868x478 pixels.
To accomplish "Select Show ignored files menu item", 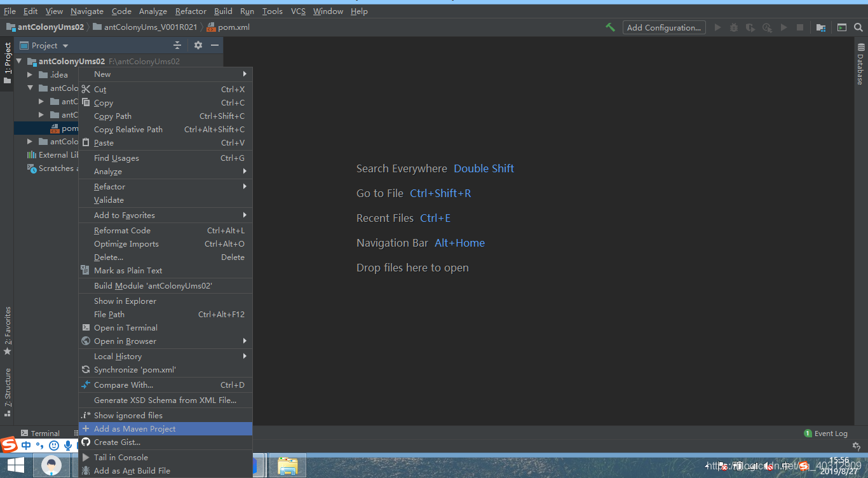I will coord(165,415).
